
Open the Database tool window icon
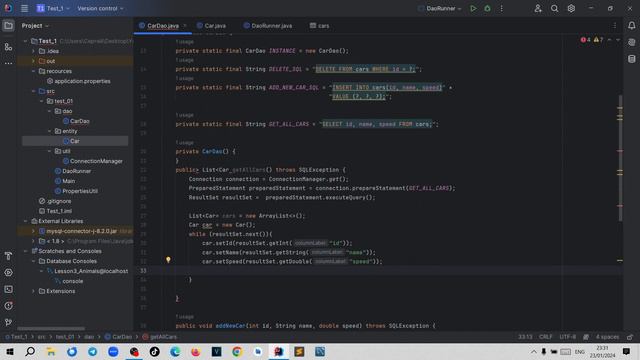pyautogui.click(x=631, y=59)
